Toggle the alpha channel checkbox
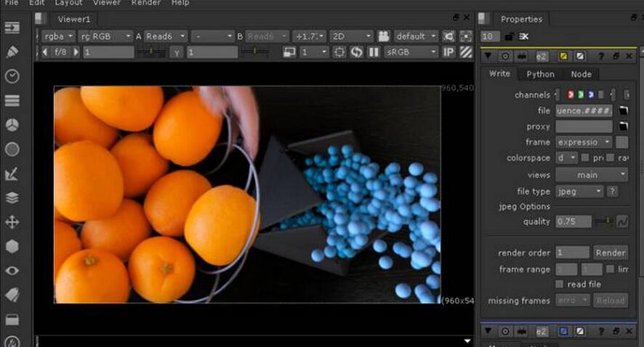Screen dimensions: 644x347 click(x=601, y=95)
